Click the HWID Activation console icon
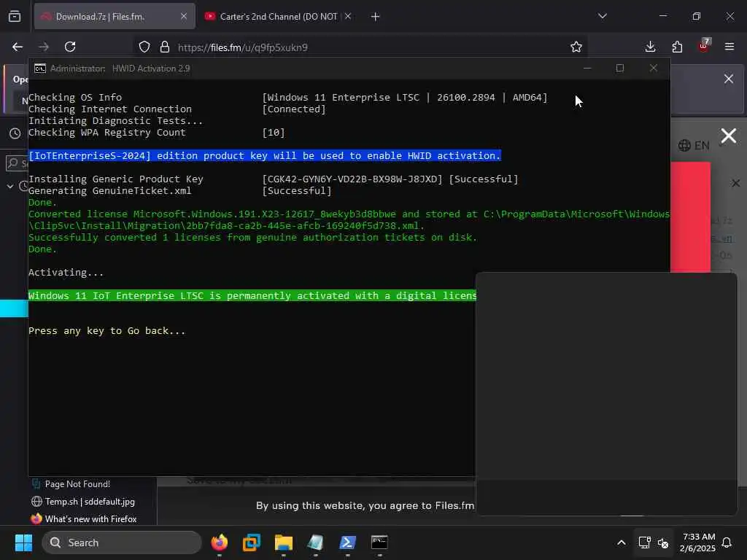 click(x=40, y=69)
